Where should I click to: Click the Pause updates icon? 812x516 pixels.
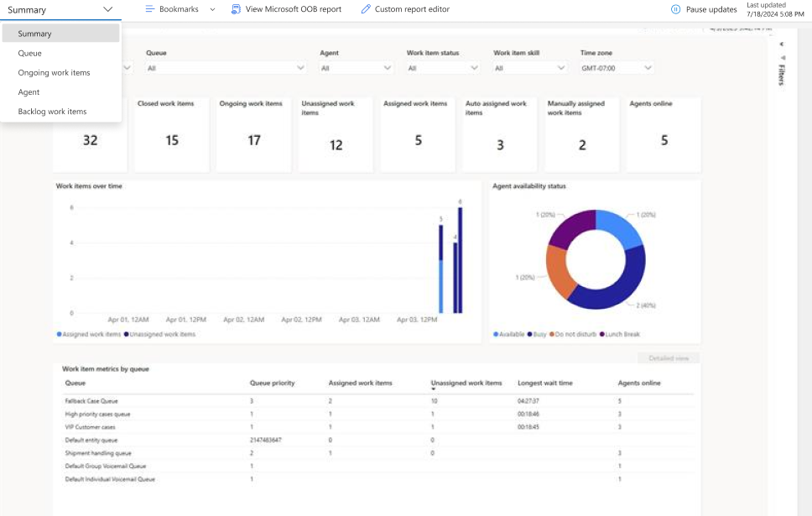[675, 9]
